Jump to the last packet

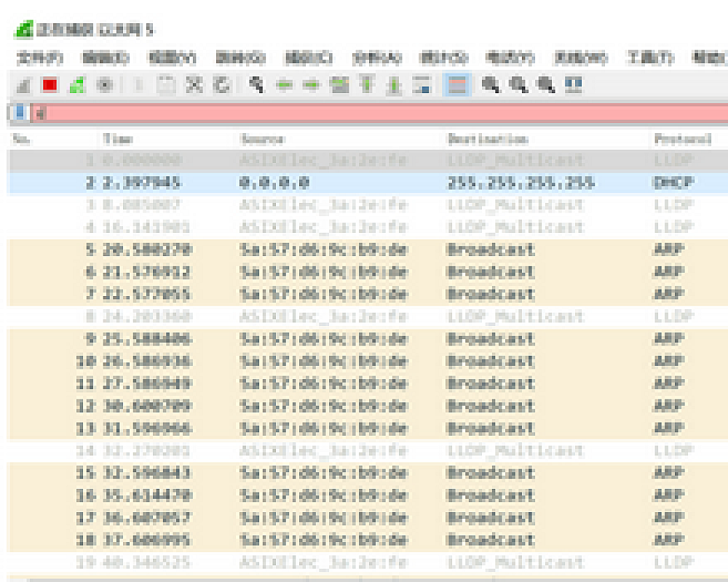(394, 86)
